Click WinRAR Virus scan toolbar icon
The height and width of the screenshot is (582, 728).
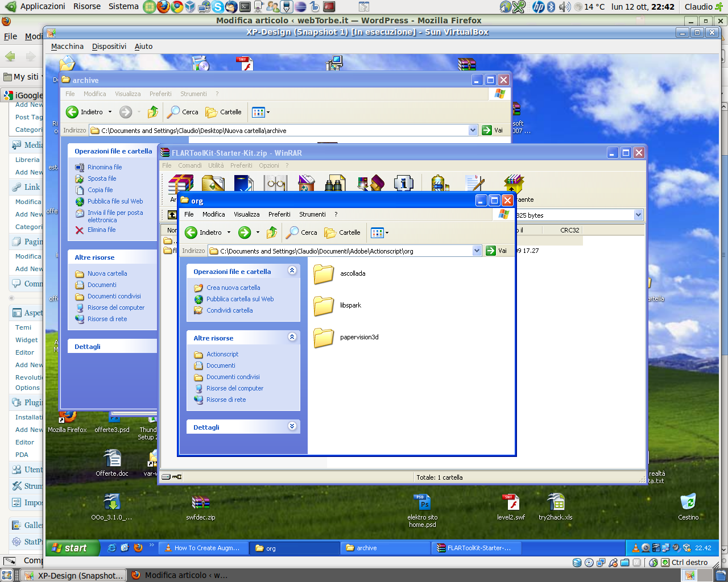point(439,184)
